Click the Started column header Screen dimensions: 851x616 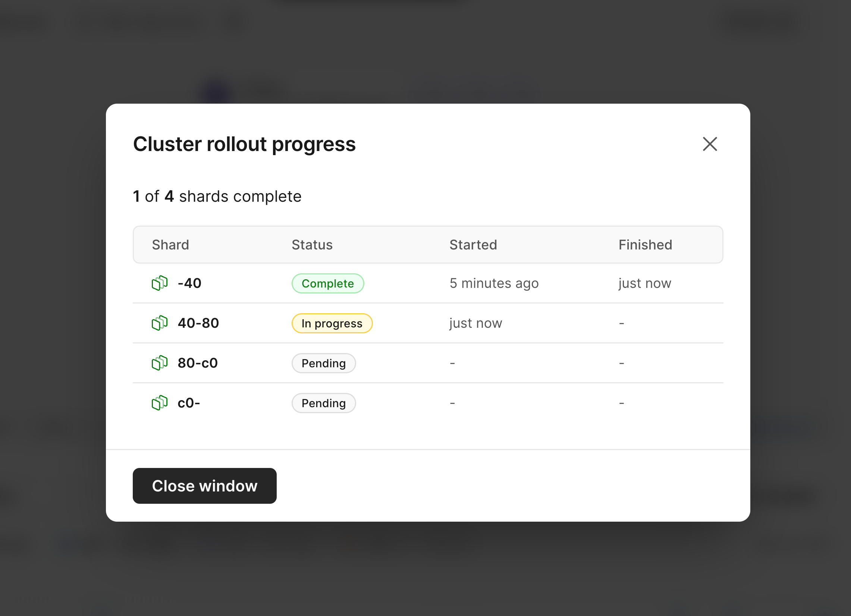point(473,245)
